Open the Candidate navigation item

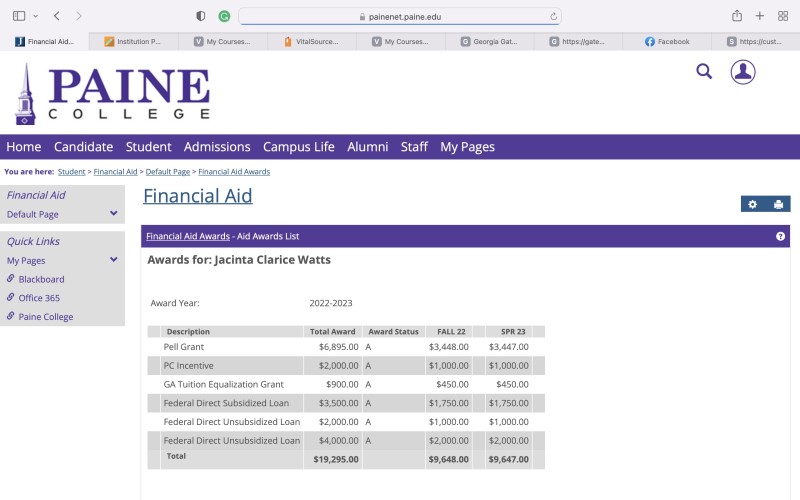pos(84,147)
